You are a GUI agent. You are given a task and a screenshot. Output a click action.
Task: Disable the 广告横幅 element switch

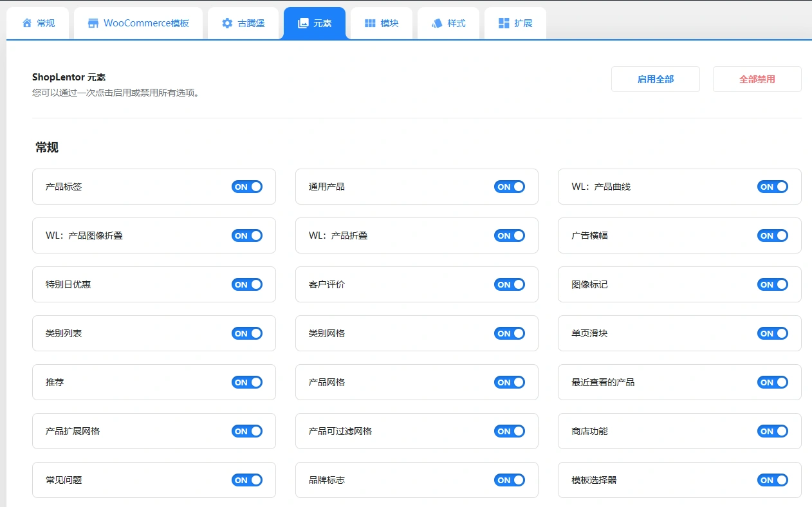[x=772, y=235]
